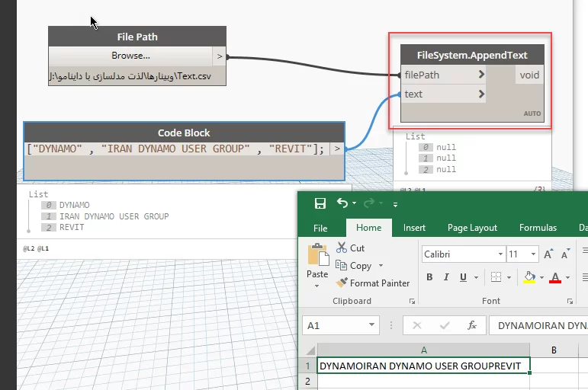The image size is (588, 390).
Task: Expand the Name Box dropdown arrow
Action: [371, 325]
